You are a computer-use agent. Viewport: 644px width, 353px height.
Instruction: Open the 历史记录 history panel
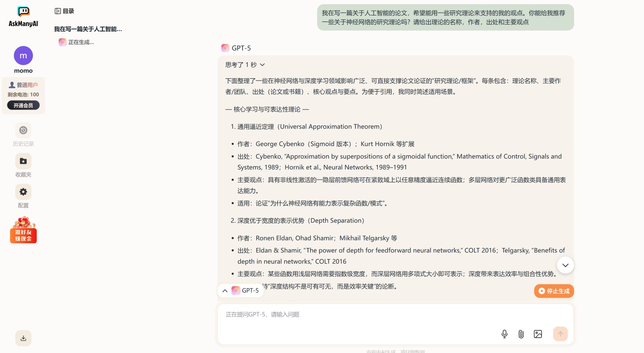pos(23,130)
